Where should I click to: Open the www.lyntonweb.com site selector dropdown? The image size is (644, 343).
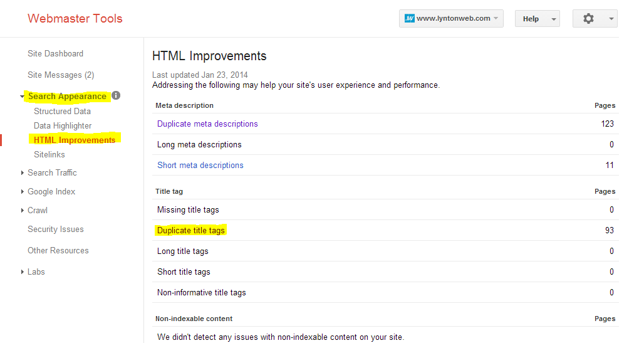point(451,19)
